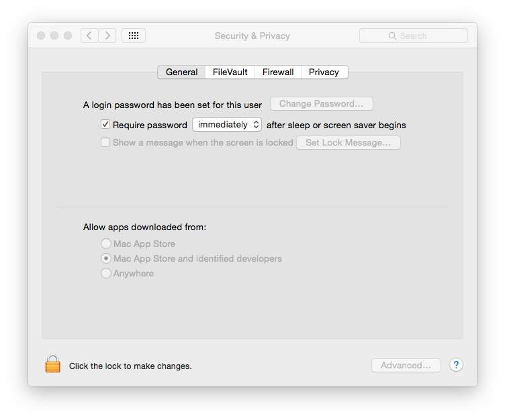
Task: Click the Change Password… button
Action: [322, 103]
